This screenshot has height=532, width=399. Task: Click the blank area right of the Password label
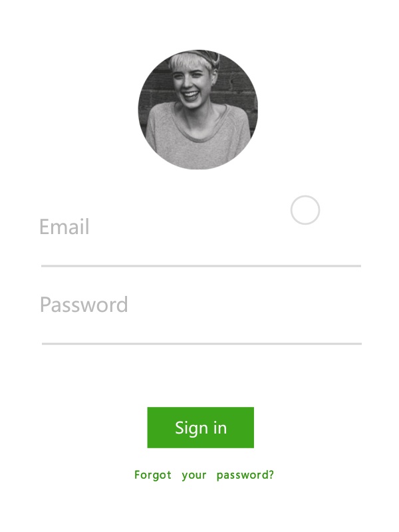tap(245, 305)
